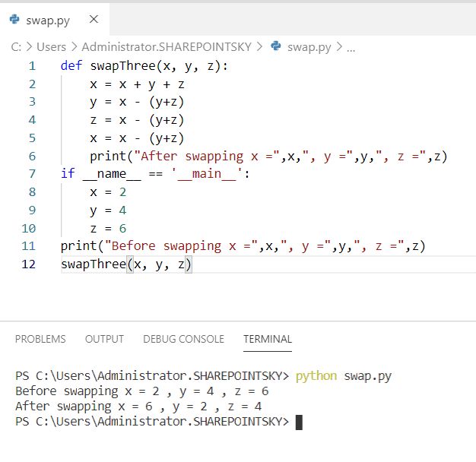476x462 pixels.
Task: Click the 'x = 2' assignment line
Action: tap(108, 192)
